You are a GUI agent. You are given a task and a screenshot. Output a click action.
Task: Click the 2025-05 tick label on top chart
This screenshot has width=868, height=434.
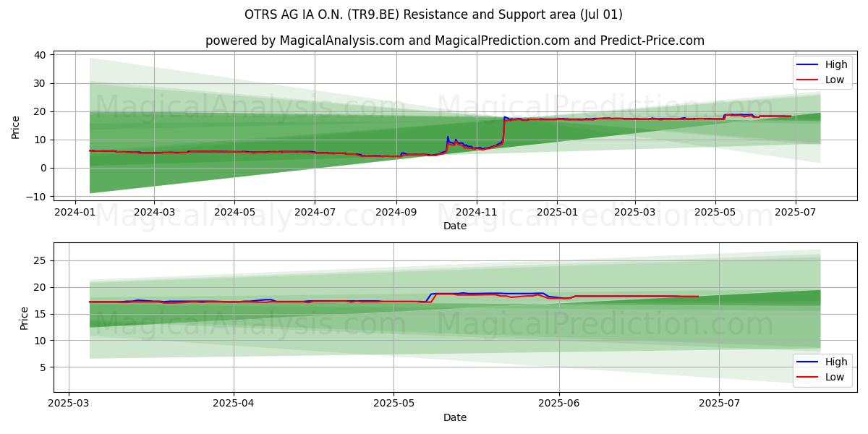point(715,213)
